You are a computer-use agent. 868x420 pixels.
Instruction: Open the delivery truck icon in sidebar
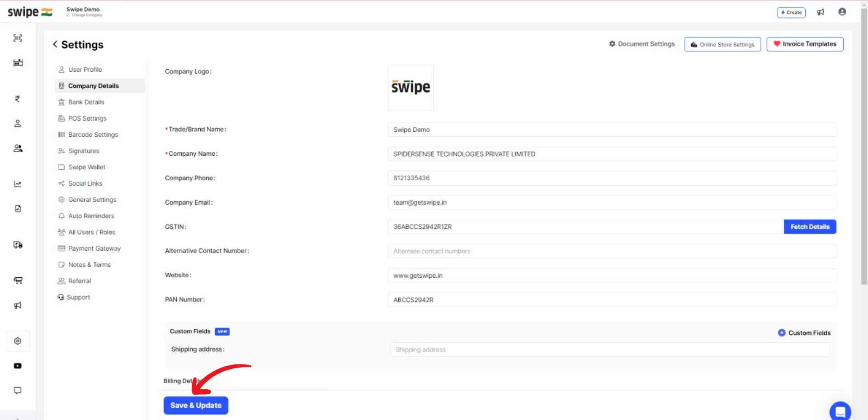[18, 245]
